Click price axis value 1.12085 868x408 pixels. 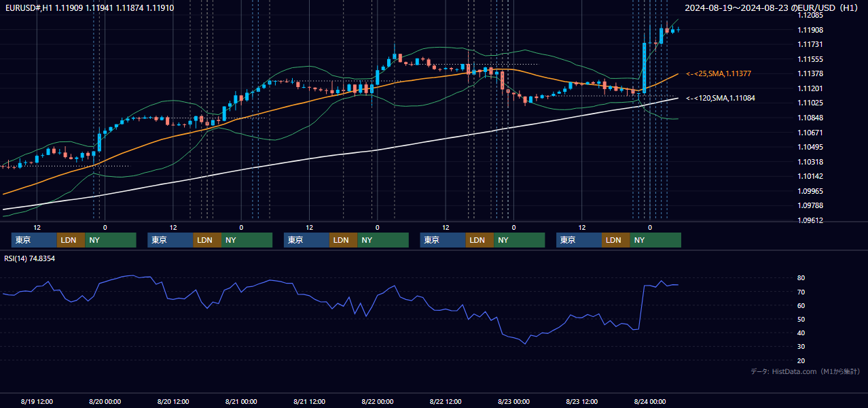coord(810,15)
